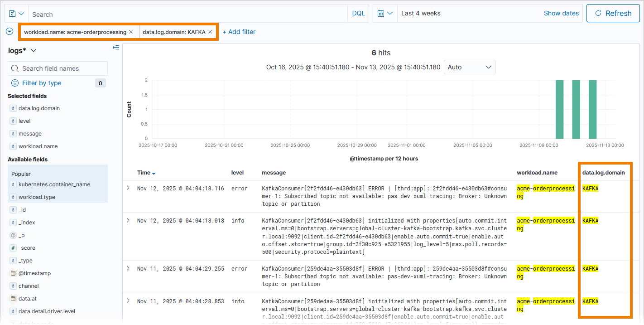Open the logs* index pattern dropdown
This screenshot has height=325, width=644.
23,51
